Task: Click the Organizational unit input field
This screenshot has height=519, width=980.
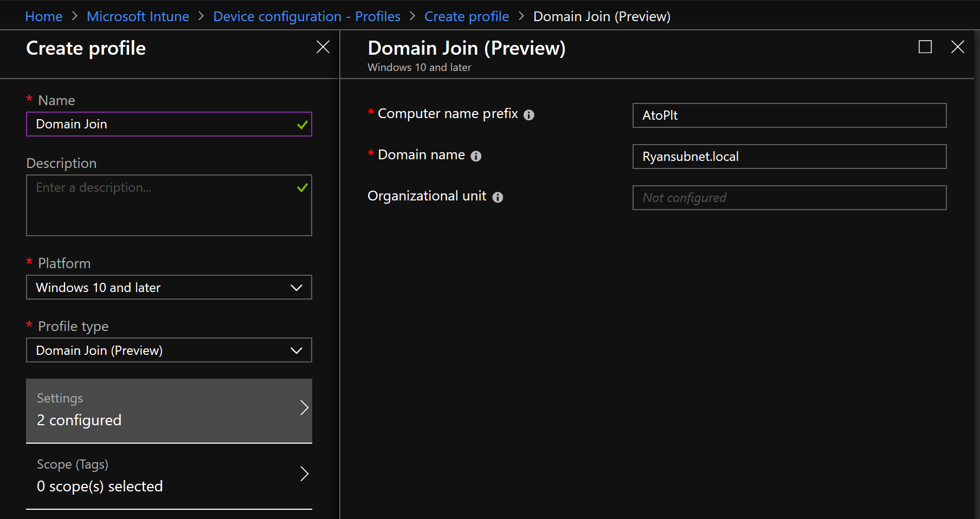Action: pyautogui.click(x=789, y=198)
